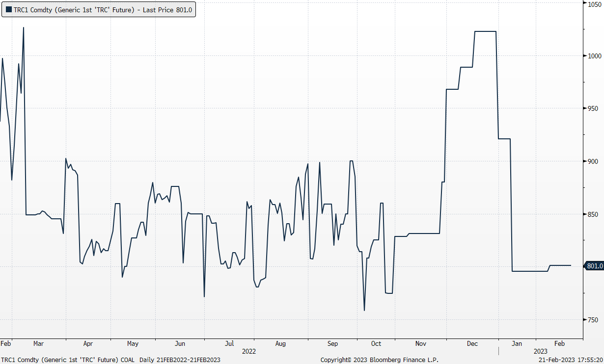The image size is (604, 364).
Task: Click the 2023 year label
Action: pyautogui.click(x=541, y=351)
